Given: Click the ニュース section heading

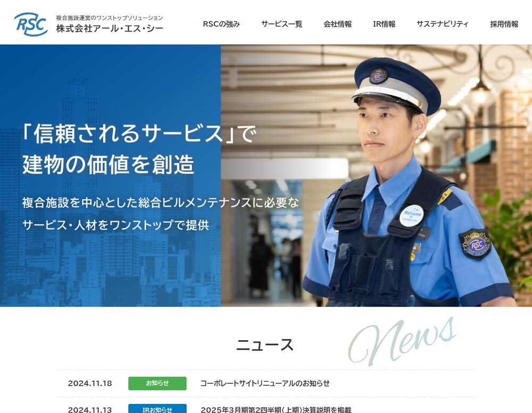Looking at the screenshot, I should click(x=265, y=345).
